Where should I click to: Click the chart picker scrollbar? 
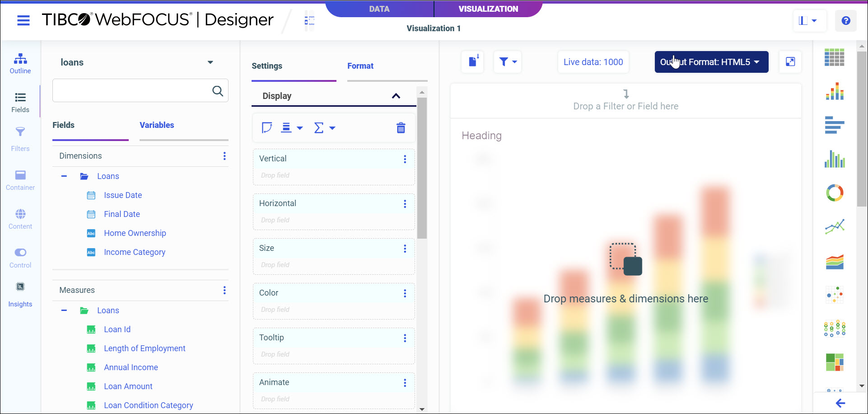[x=862, y=129]
